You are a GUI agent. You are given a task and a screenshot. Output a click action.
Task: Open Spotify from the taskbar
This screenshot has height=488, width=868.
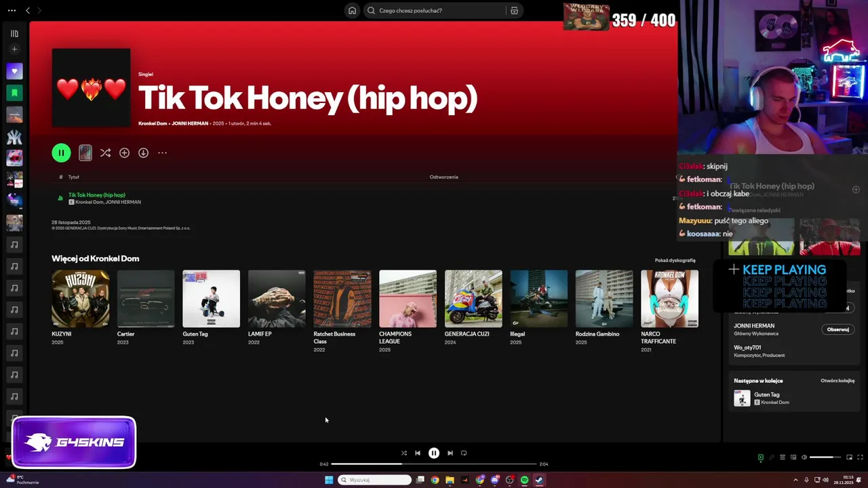(x=524, y=480)
